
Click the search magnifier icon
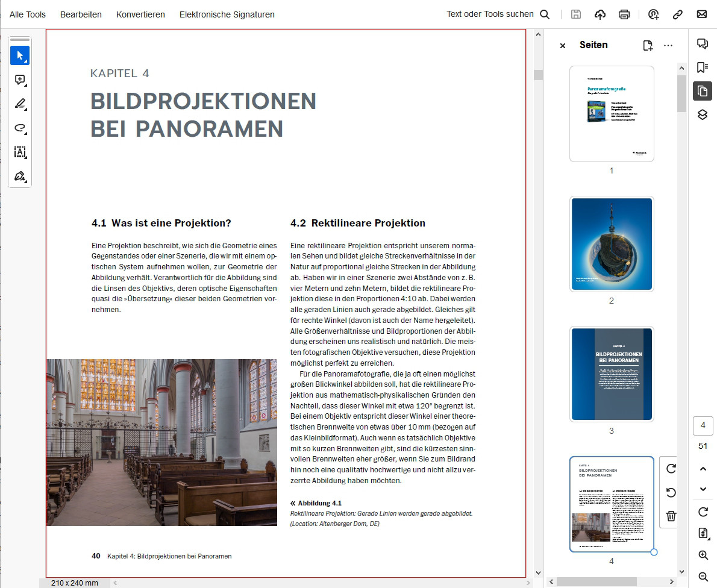[x=545, y=14]
